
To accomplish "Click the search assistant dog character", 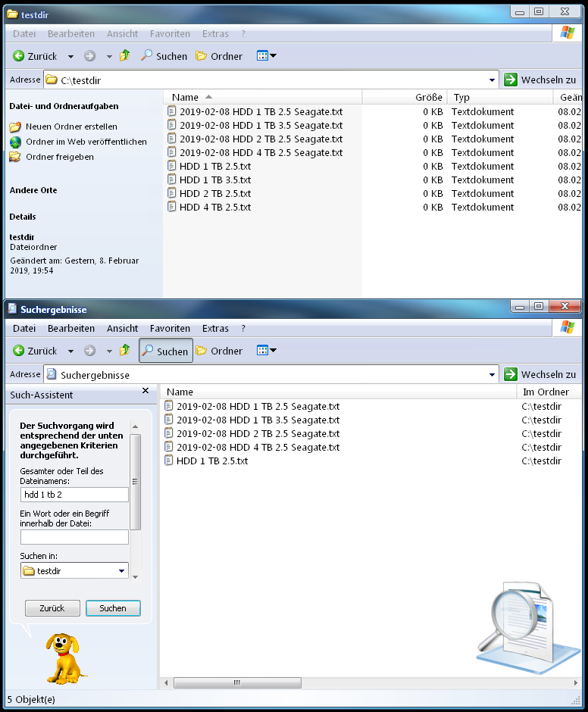I will [65, 658].
